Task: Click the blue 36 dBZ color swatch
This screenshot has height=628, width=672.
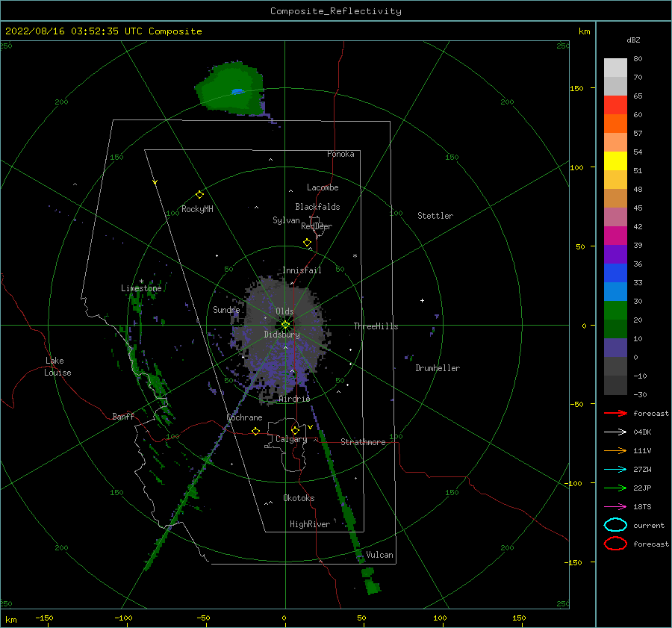Action: (x=615, y=273)
